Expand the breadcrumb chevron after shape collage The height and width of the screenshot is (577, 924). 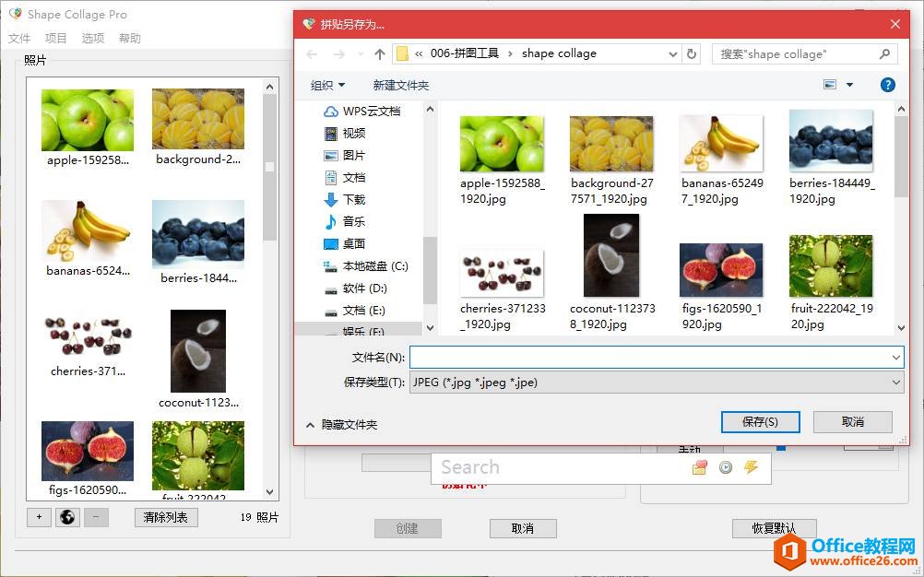point(672,53)
